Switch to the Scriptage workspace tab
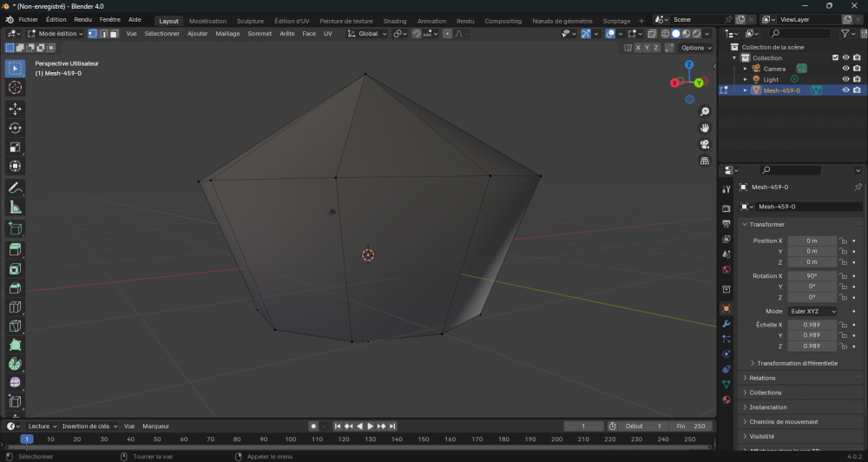The height and width of the screenshot is (462, 868). pos(616,21)
